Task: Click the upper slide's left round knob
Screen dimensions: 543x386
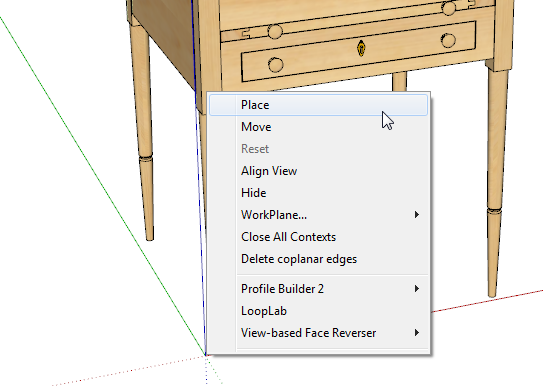Action: [x=275, y=32]
